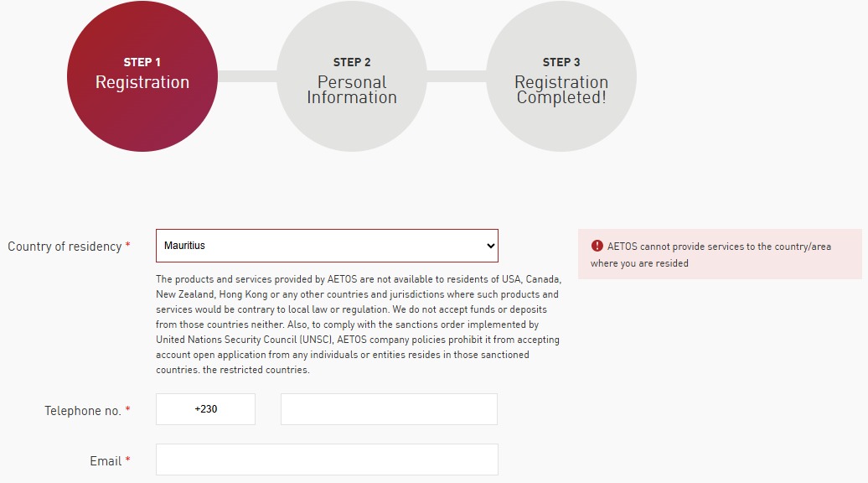Click the red asterisk beside Country of residency
Viewport: 868px width, 483px height.
(x=127, y=247)
